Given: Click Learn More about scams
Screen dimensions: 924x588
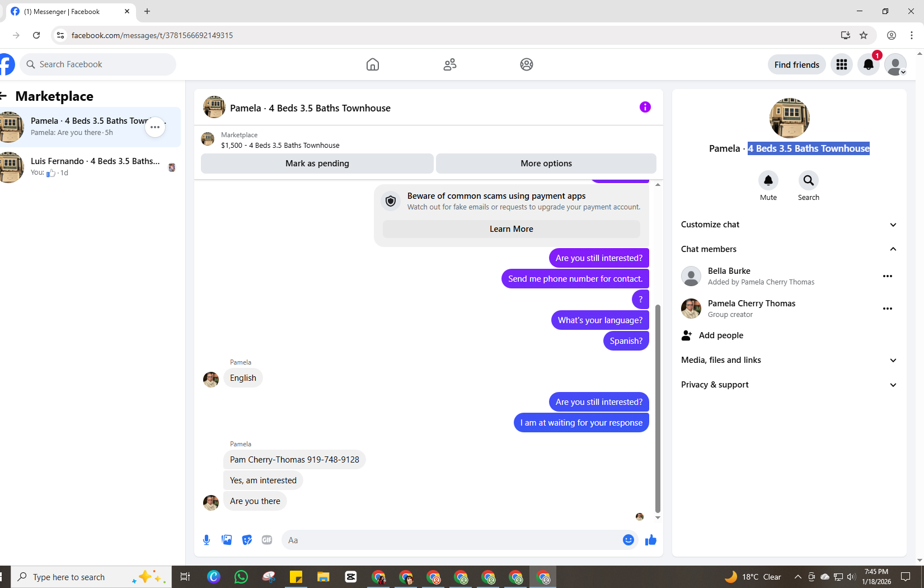Looking at the screenshot, I should point(511,229).
